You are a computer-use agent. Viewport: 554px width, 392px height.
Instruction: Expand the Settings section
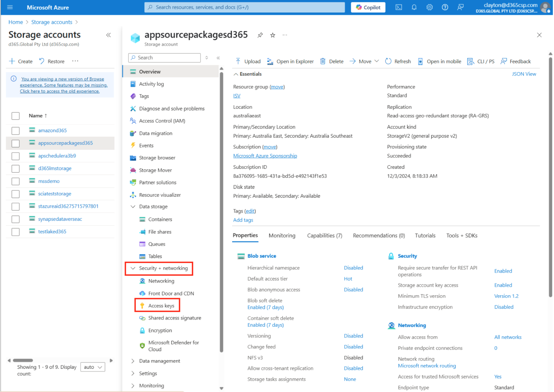[133, 373]
